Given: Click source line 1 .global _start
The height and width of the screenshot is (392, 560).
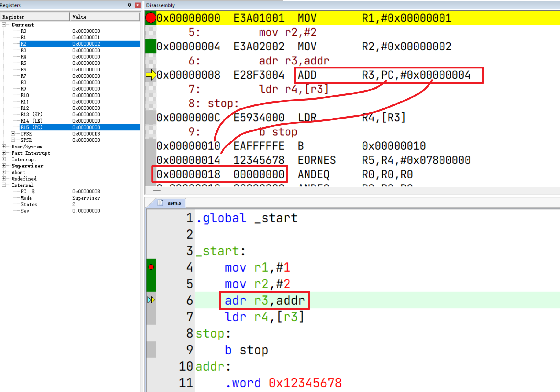Looking at the screenshot, I should [x=247, y=218].
